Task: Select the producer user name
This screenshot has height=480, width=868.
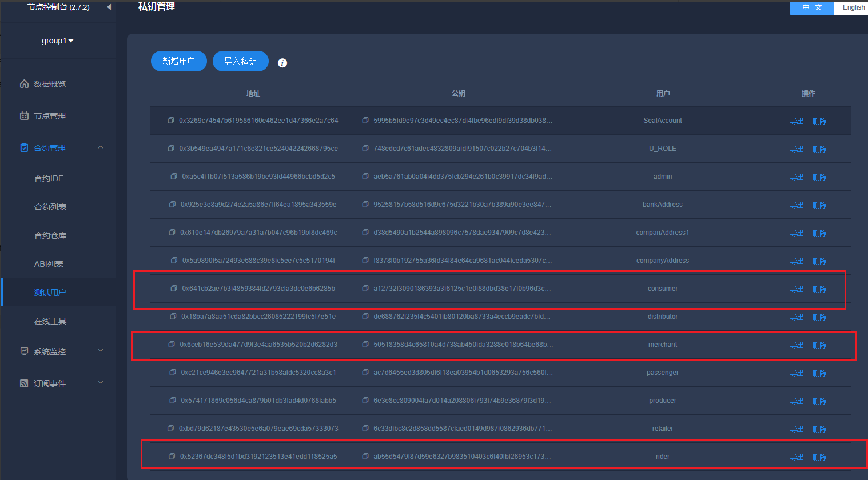Action: 663,401
